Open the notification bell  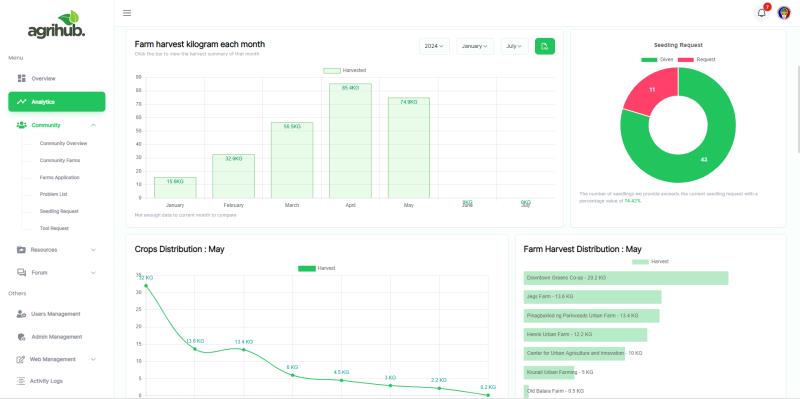(x=762, y=13)
